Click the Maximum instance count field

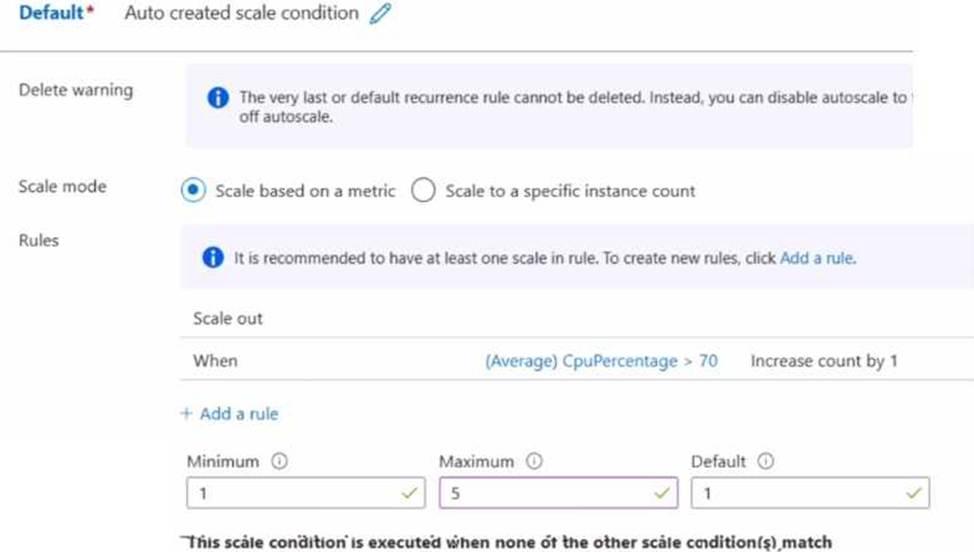[x=545, y=493]
